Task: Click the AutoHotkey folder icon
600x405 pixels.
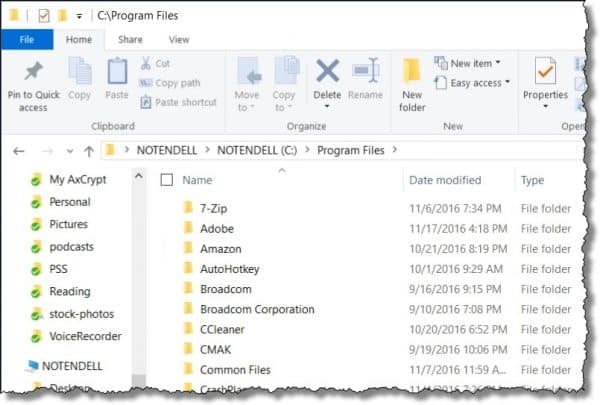Action: [x=188, y=268]
